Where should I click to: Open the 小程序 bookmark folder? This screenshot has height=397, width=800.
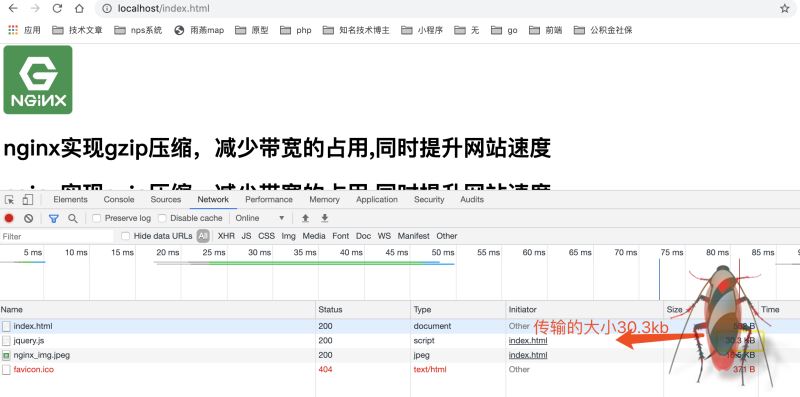[x=422, y=30]
